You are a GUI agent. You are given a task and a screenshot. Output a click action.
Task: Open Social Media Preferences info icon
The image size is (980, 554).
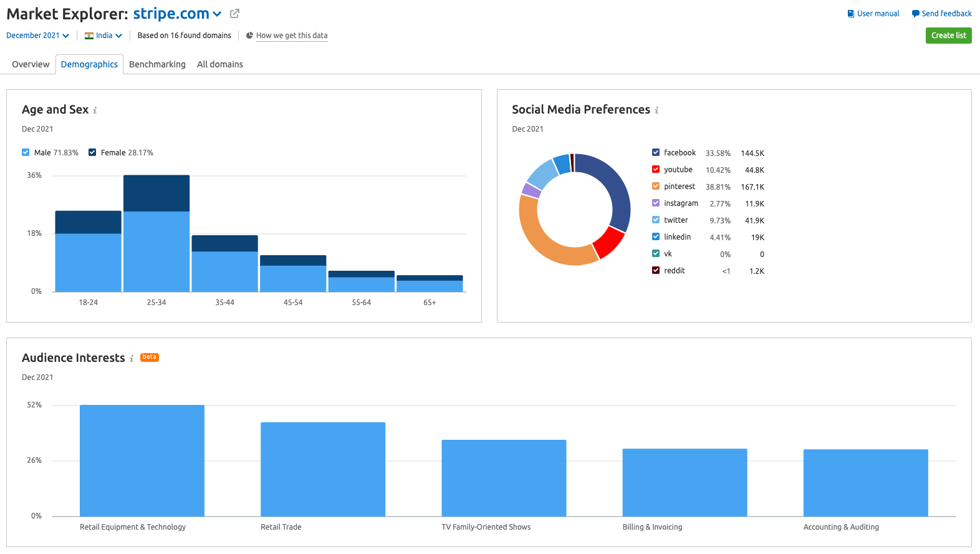[x=656, y=110]
